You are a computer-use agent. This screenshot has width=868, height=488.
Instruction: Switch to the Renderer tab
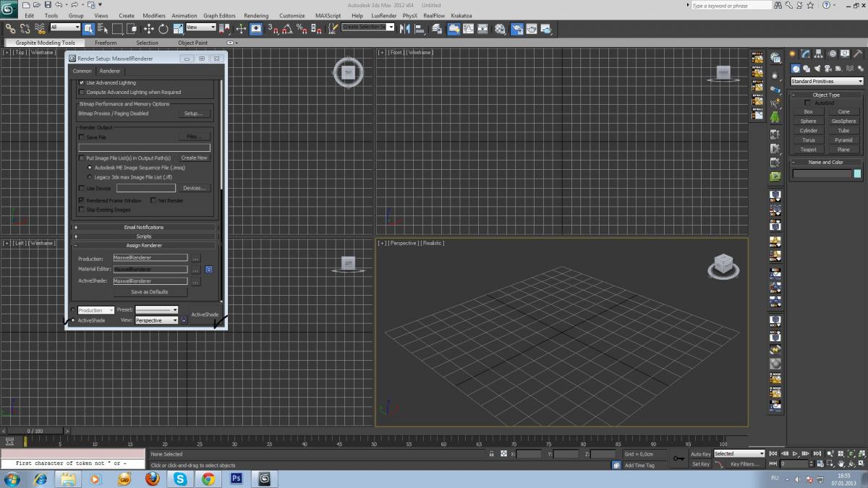tap(110, 71)
